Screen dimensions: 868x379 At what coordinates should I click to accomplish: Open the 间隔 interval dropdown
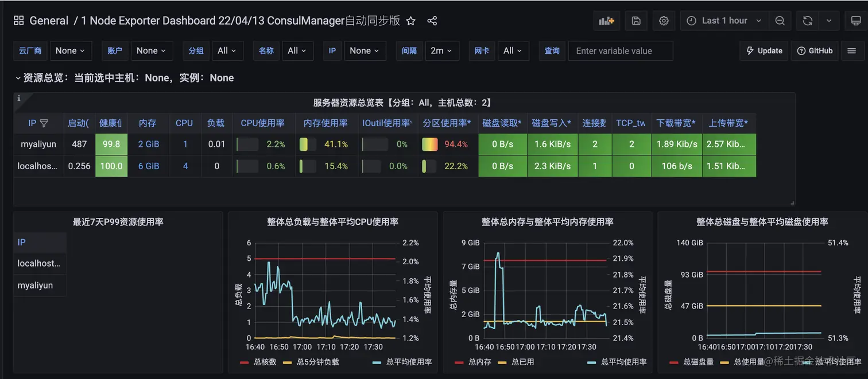point(441,50)
